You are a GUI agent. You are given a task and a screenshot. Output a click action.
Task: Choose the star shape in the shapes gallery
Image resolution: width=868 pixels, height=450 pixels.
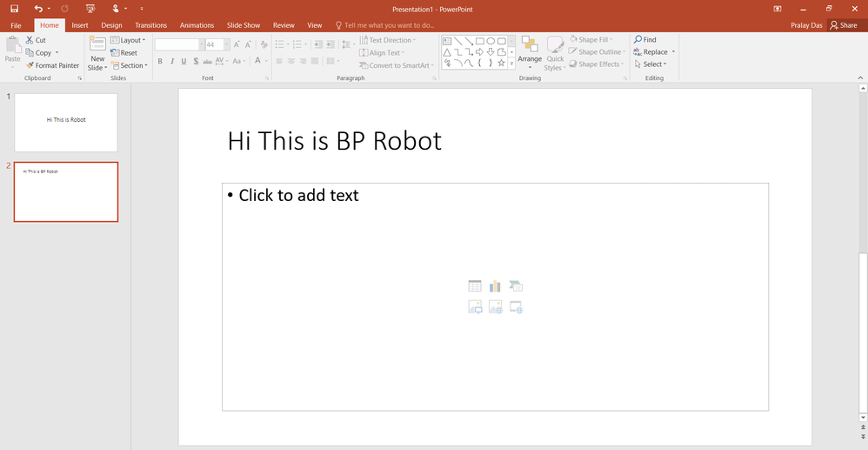[501, 64]
